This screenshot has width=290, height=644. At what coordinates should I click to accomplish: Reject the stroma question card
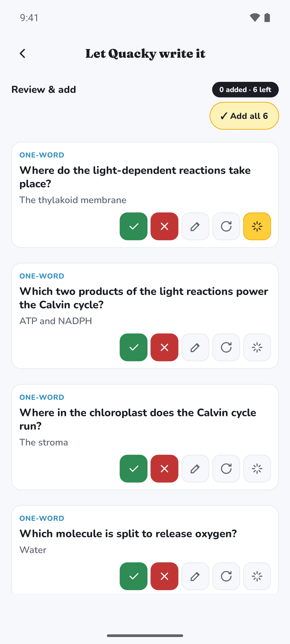coord(165,469)
